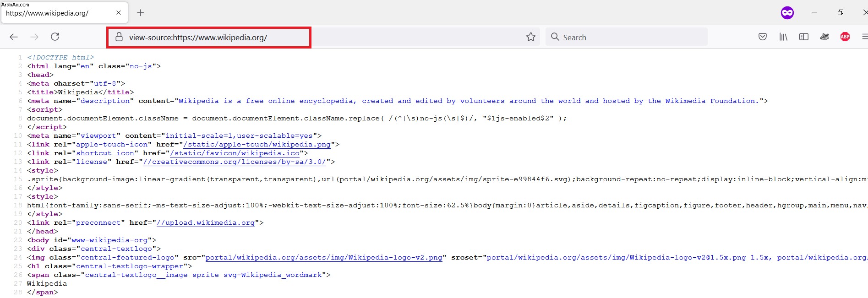
Task: Click the html font-family sans-serif style line
Action: [448, 205]
